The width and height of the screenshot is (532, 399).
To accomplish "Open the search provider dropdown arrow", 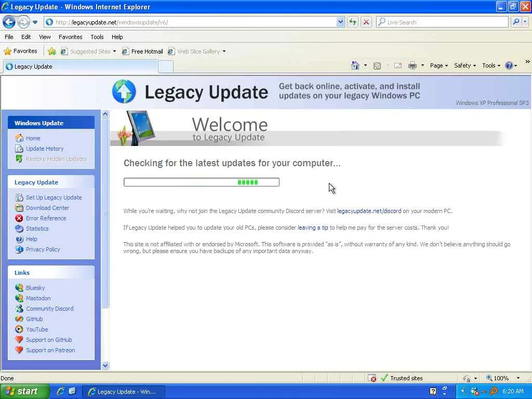I will [525, 22].
